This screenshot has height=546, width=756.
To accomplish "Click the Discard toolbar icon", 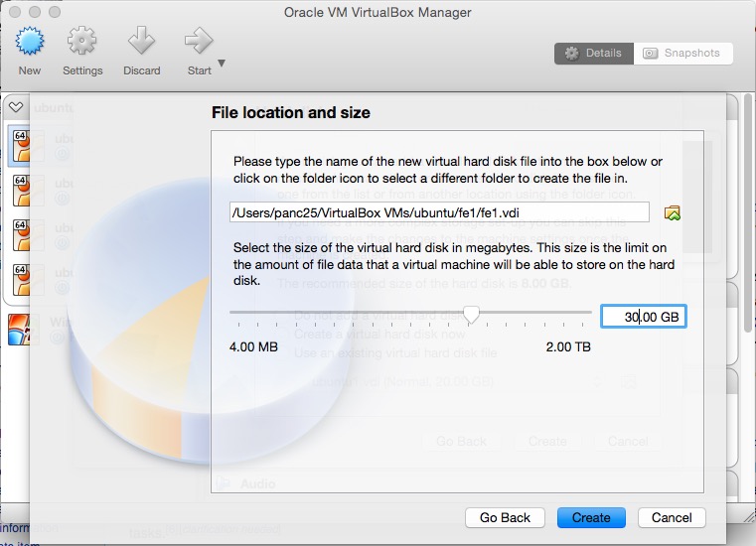I will pyautogui.click(x=141, y=43).
